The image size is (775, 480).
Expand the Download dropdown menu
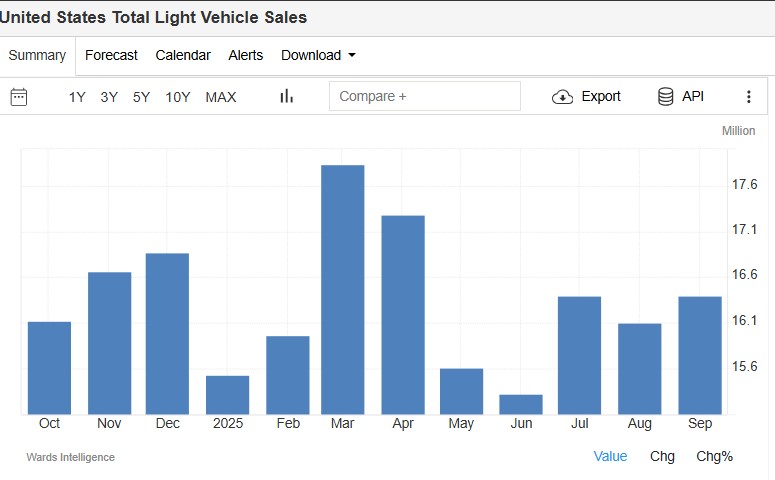pos(318,56)
